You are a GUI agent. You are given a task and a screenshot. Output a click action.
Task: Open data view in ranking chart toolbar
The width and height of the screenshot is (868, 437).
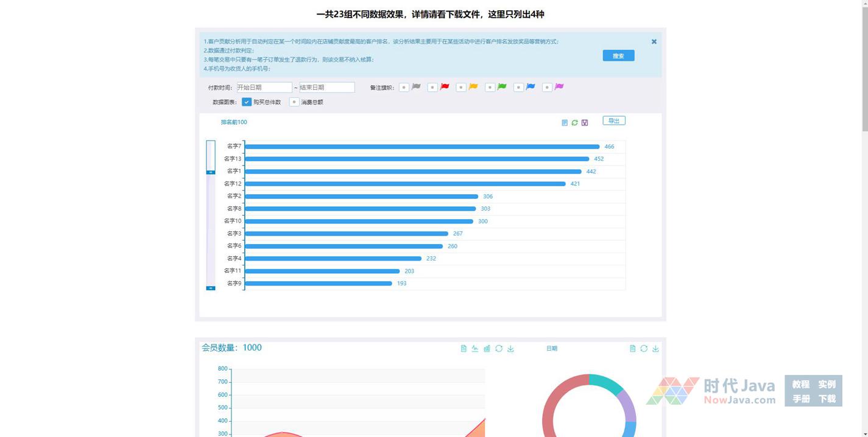coord(565,123)
